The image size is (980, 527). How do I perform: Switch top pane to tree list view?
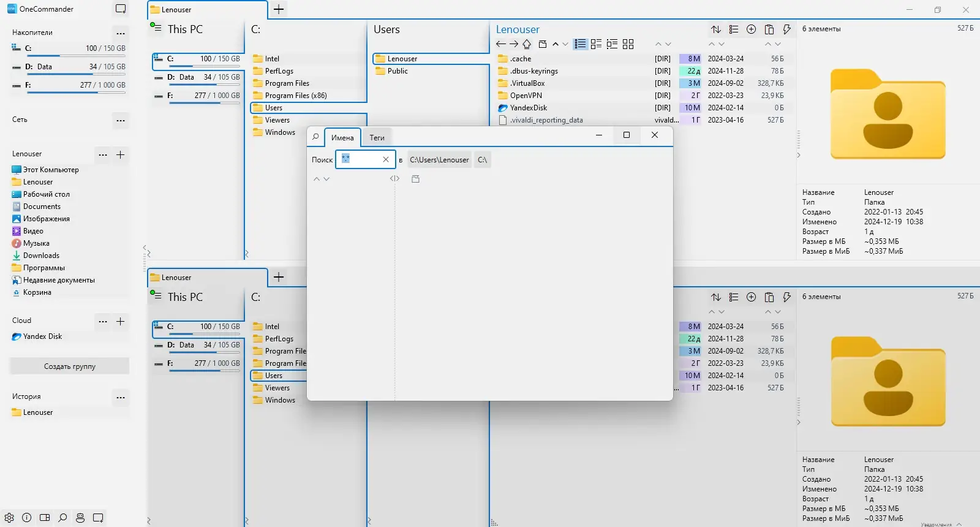pos(612,44)
